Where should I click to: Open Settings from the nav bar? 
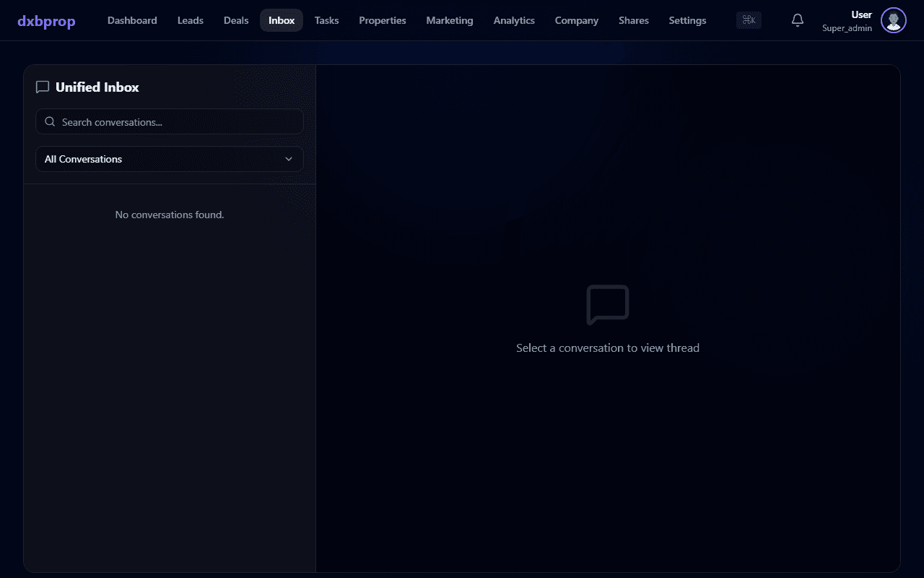[x=687, y=20]
